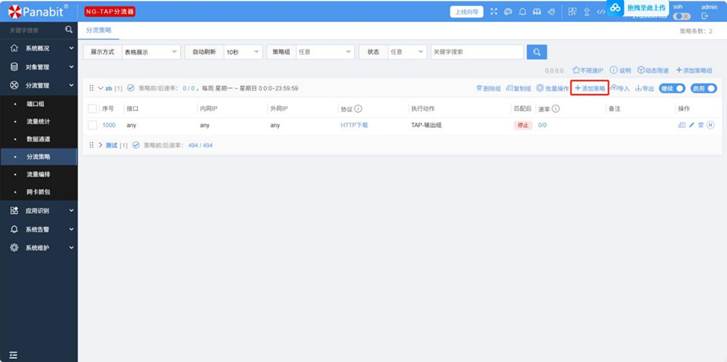Screen dimensions: 727x362
Task: Click the drag handle of the 测试 group
Action: [x=91, y=145]
